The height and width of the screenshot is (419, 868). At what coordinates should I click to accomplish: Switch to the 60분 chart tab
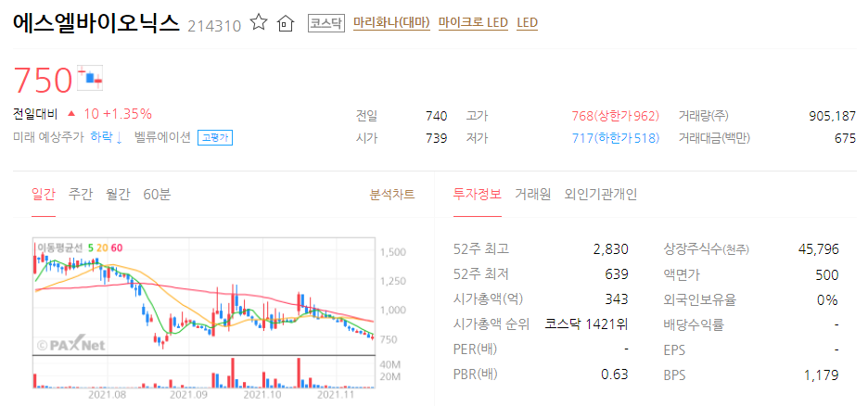[158, 195]
